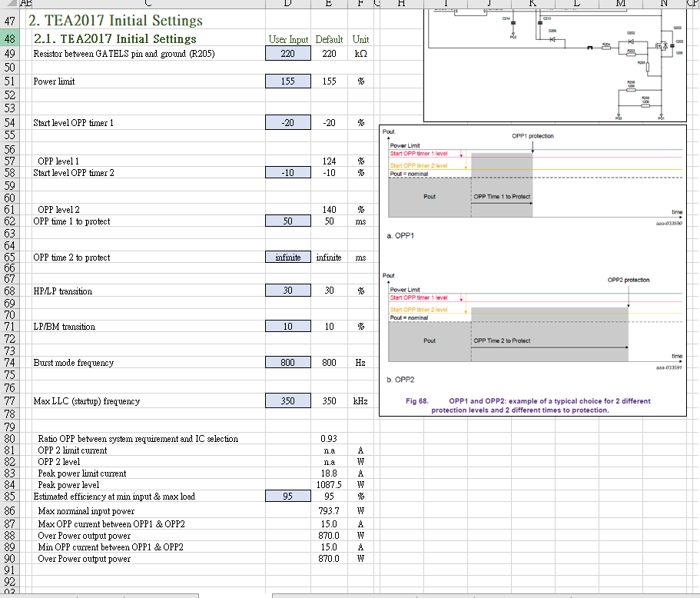
Task: Select LP/BM transition input cell
Action: (x=288, y=327)
